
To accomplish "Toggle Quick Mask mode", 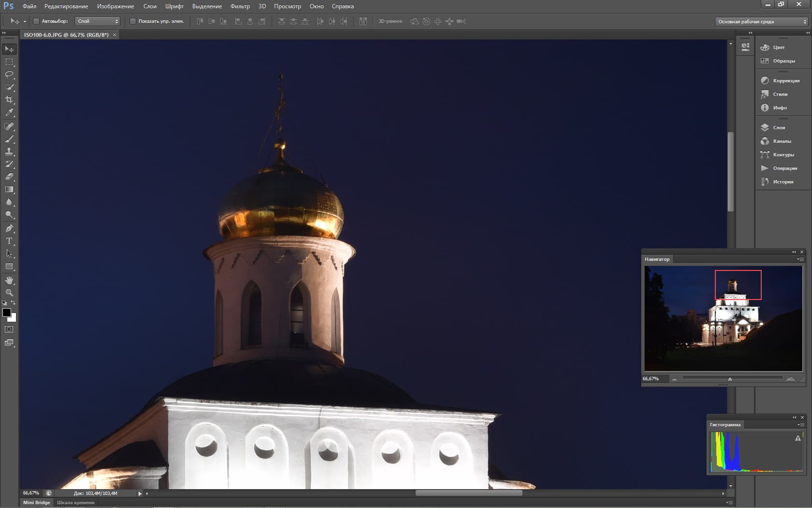I will pyautogui.click(x=9, y=329).
